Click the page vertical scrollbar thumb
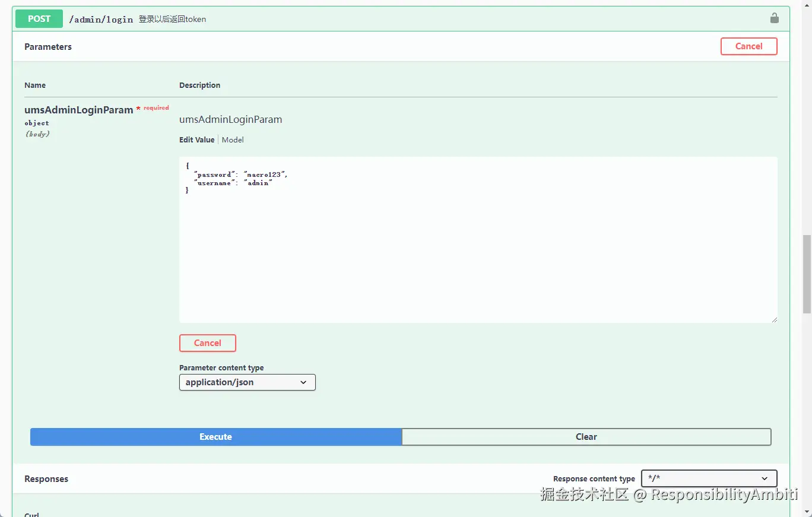The height and width of the screenshot is (517, 812). (807, 274)
